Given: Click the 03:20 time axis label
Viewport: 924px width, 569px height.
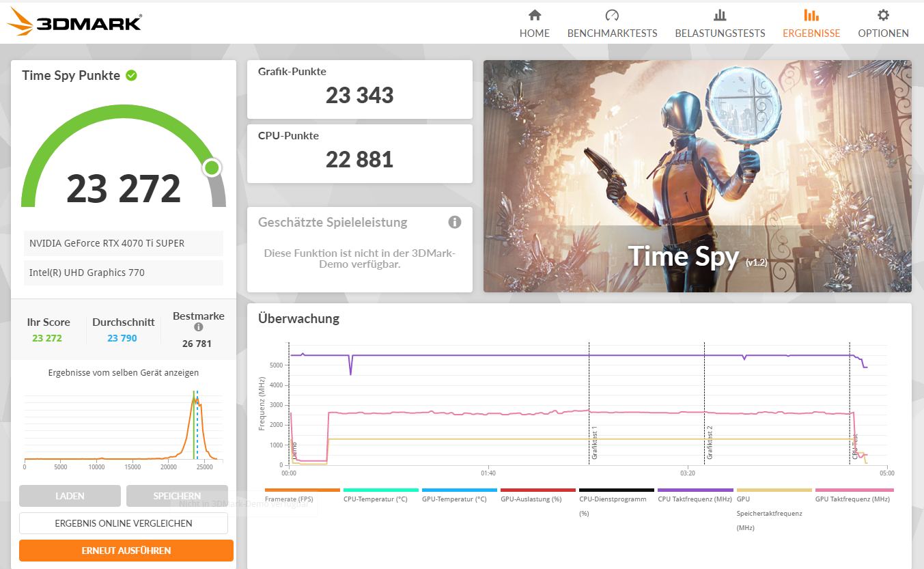Looking at the screenshot, I should coord(688,473).
